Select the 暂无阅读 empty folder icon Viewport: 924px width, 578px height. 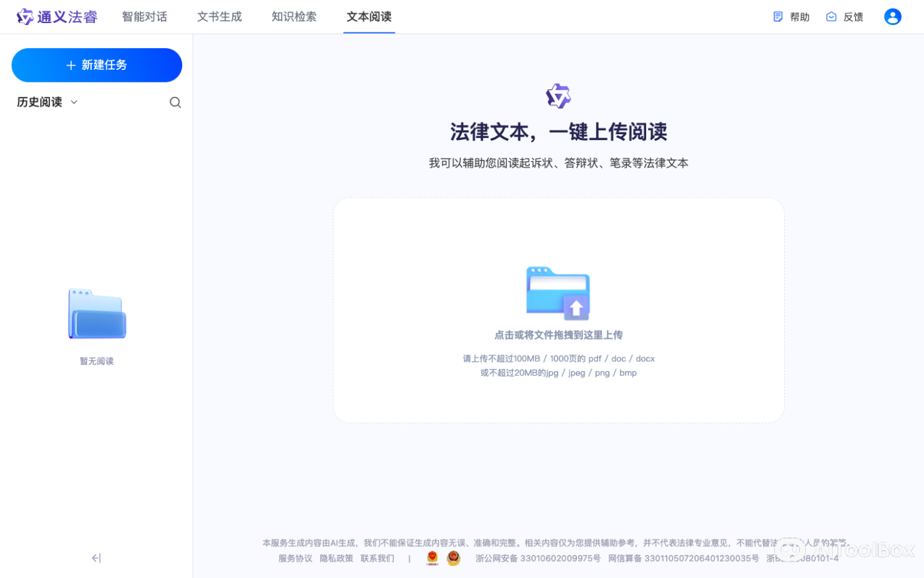click(x=96, y=313)
